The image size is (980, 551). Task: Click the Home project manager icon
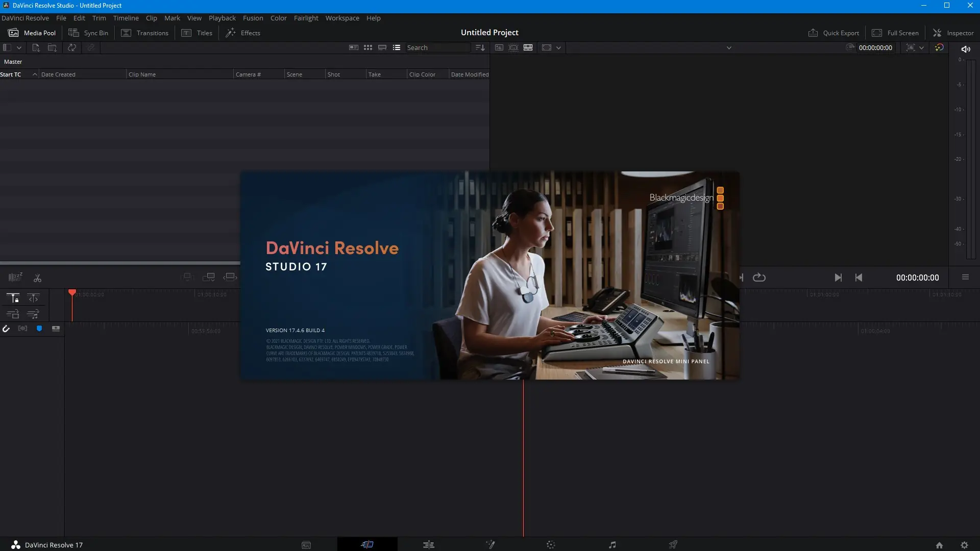[x=939, y=545]
